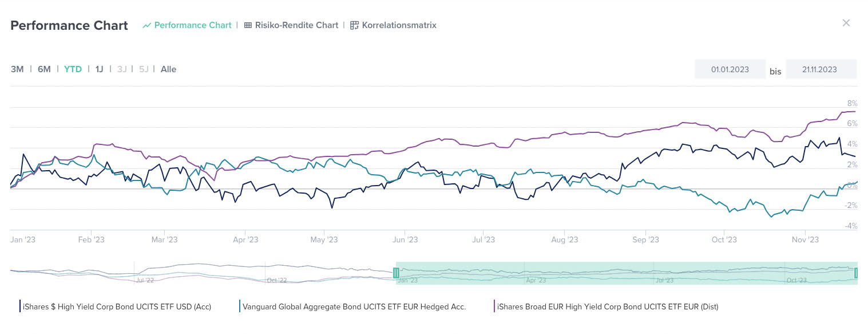Close the Performance Chart panel

tap(846, 23)
